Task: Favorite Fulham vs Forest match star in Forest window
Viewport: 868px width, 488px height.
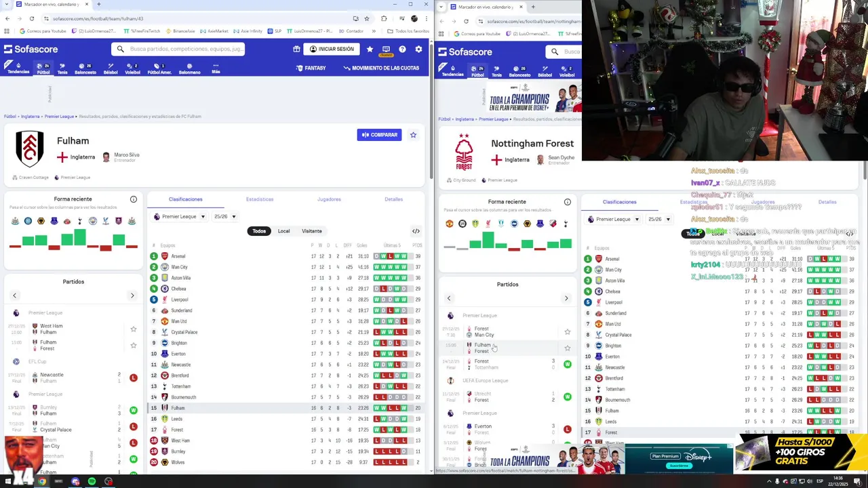Action: pyautogui.click(x=568, y=348)
